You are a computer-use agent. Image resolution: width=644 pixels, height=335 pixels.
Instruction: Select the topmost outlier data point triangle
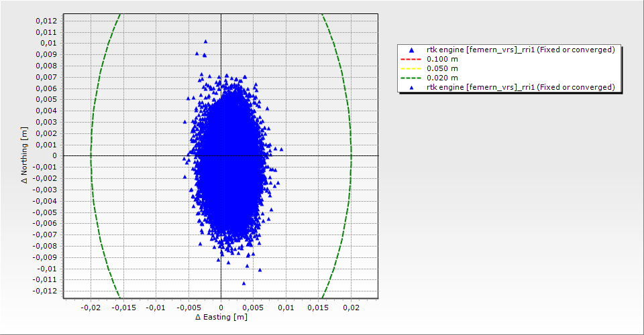[205, 42]
